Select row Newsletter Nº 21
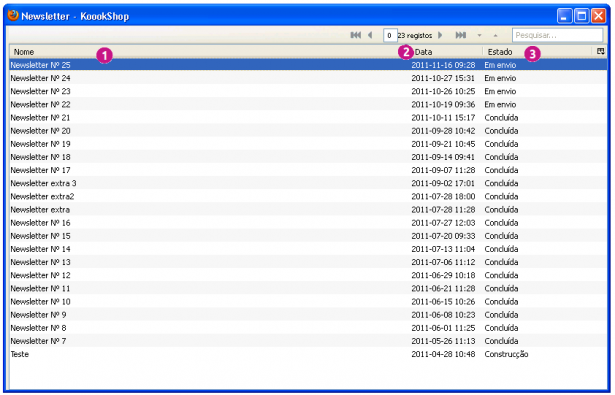Screen dimensions: 615x395 pyautogui.click(x=308, y=117)
